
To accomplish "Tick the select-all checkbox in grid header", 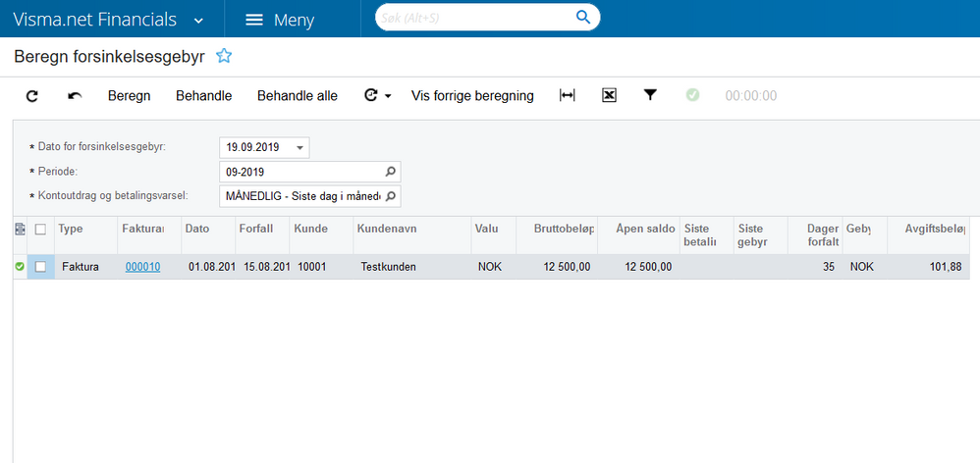I will [x=40, y=230].
